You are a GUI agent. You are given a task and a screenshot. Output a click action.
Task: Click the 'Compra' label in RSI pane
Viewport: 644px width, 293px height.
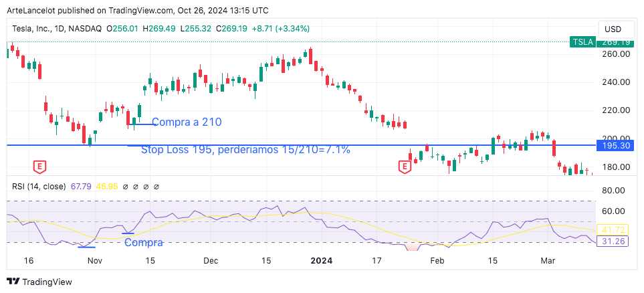click(x=143, y=243)
